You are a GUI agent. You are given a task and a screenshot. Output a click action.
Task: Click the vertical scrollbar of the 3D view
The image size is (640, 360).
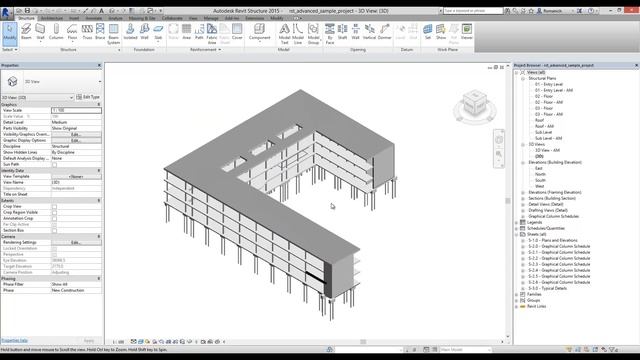pos(508,201)
